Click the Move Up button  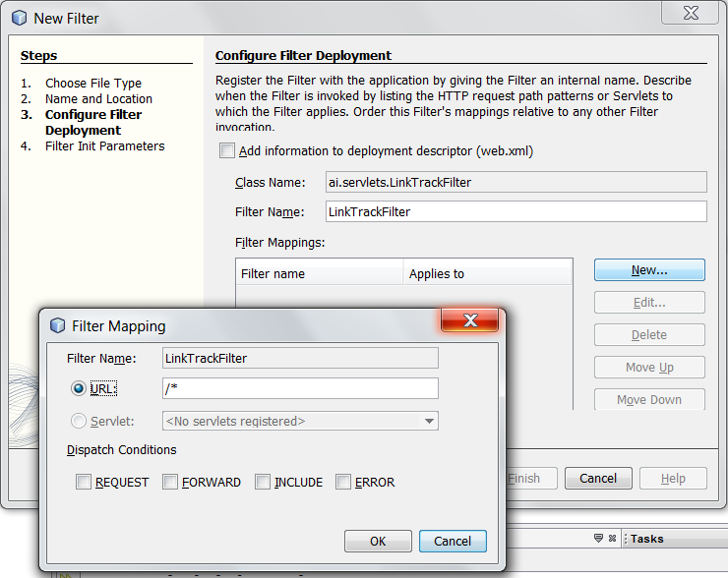pos(649,368)
